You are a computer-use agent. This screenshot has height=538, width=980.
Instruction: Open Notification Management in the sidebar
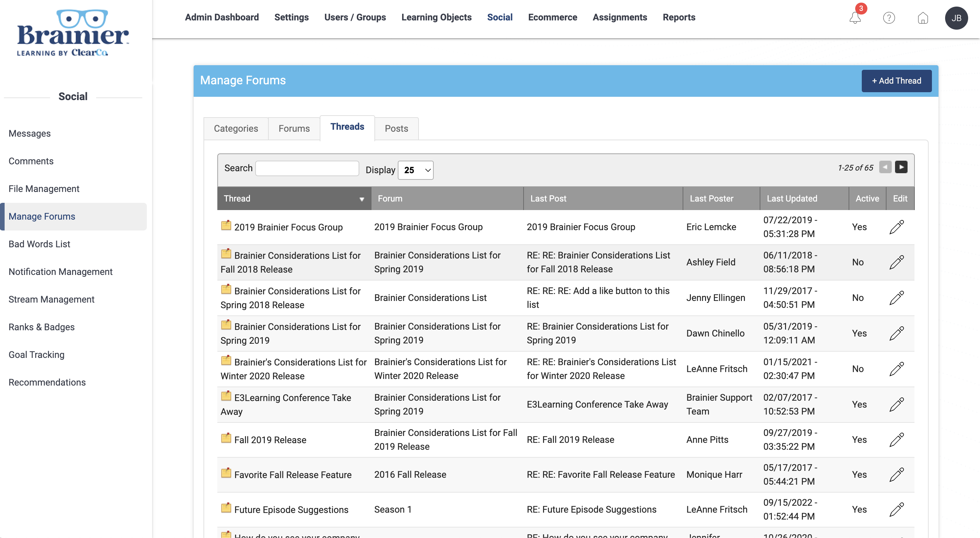61,272
